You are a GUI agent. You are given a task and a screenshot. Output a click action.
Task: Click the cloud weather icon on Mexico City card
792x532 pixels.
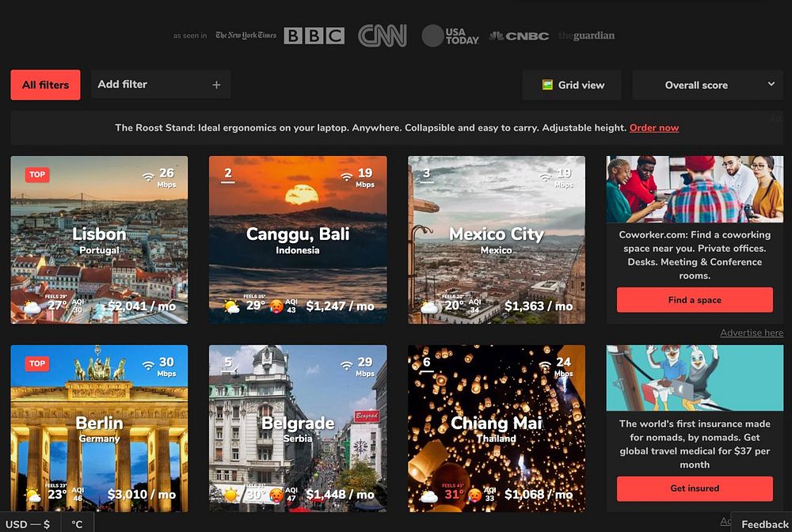click(429, 307)
